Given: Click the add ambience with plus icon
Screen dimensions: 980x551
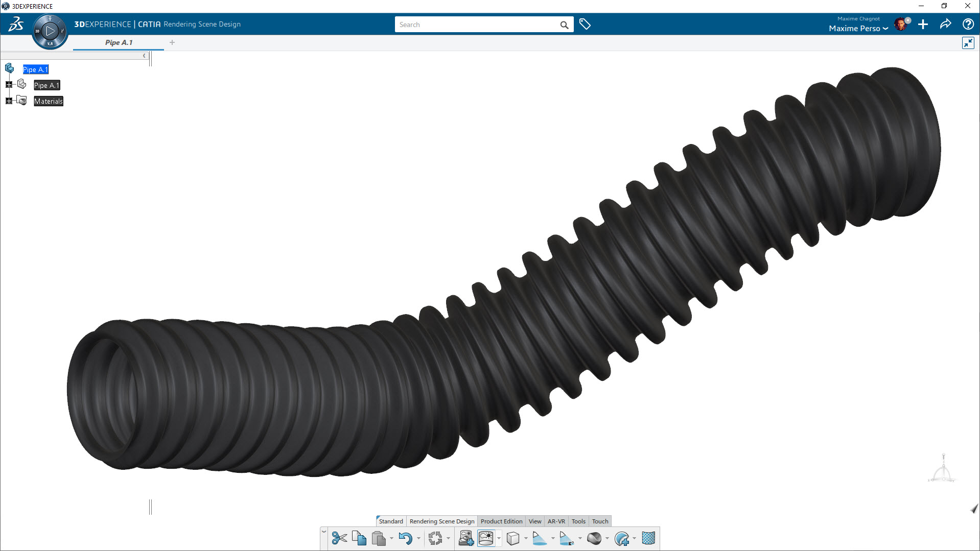Looking at the screenshot, I should (466, 538).
